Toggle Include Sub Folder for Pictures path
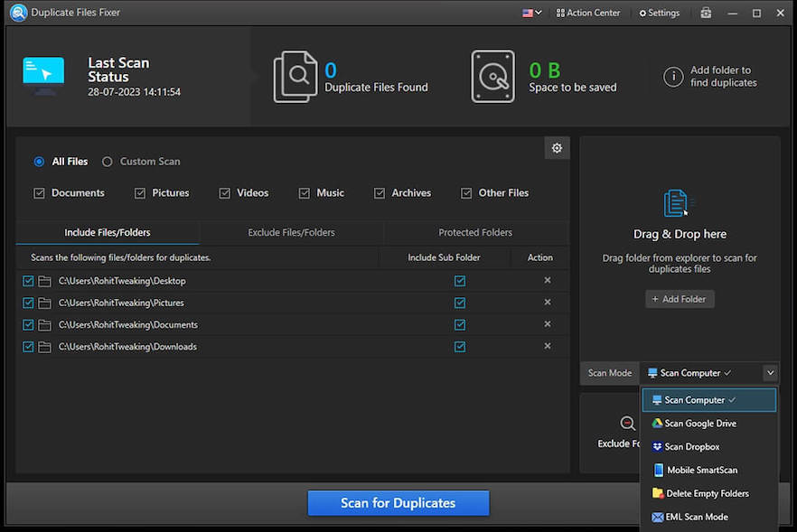This screenshot has width=797, height=532. [460, 303]
